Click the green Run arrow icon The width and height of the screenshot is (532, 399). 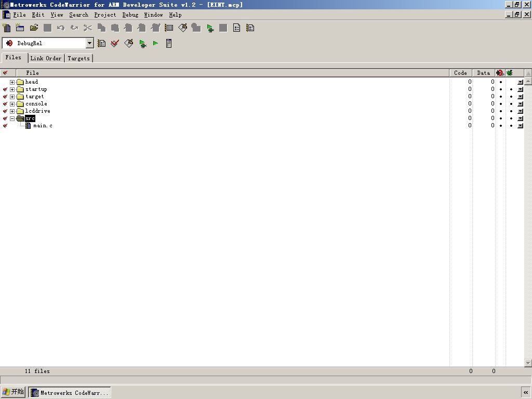pos(155,43)
